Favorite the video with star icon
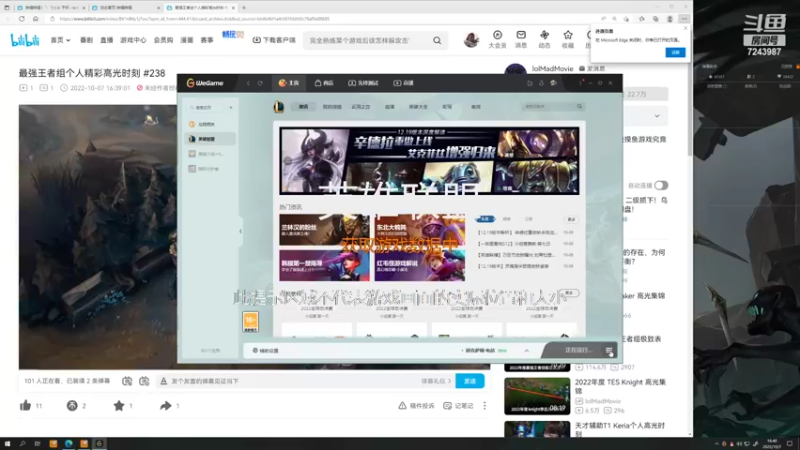Image resolution: width=800 pixels, height=450 pixels. (x=119, y=406)
